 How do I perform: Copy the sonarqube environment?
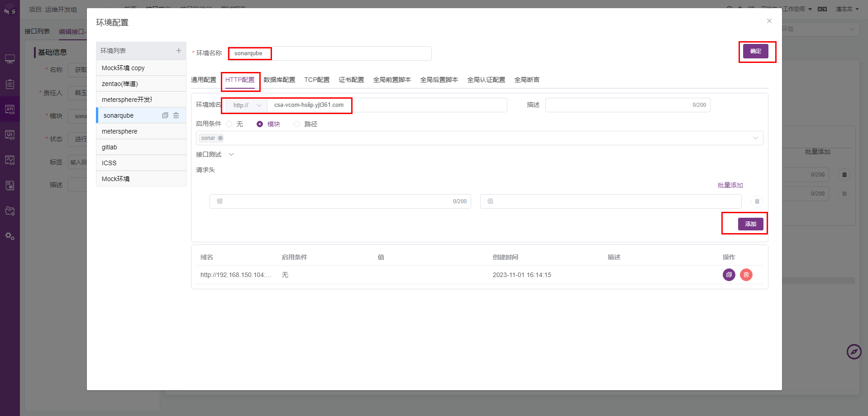[x=165, y=115]
